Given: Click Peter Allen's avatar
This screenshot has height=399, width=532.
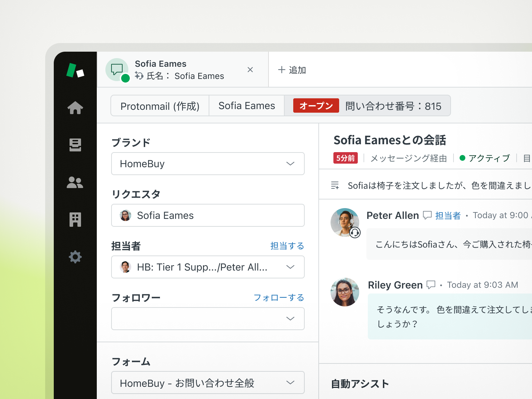Looking at the screenshot, I should tap(345, 222).
